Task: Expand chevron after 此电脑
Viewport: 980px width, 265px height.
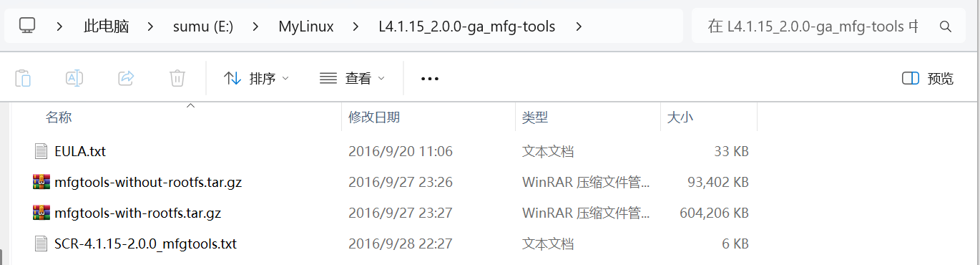Action: [x=151, y=27]
